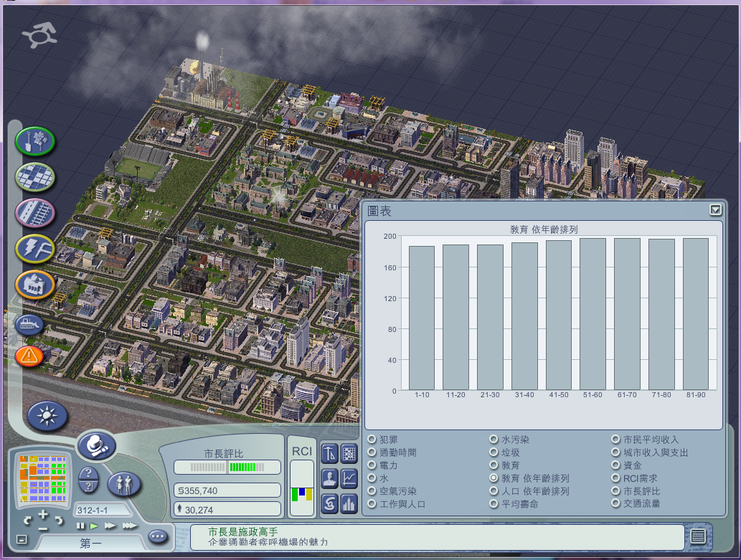
Task: Select the 平均壽命 graph radio button
Action: coord(494,504)
